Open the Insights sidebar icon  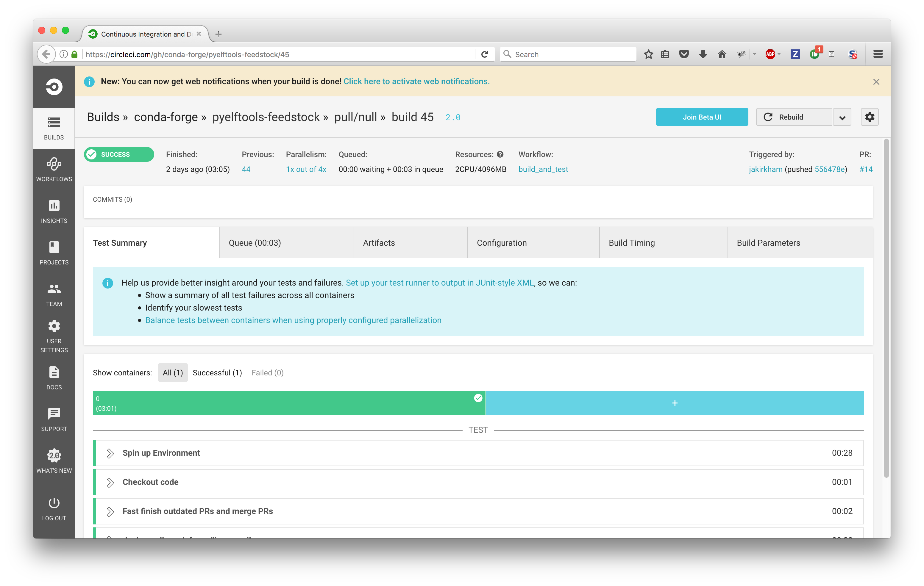[54, 206]
